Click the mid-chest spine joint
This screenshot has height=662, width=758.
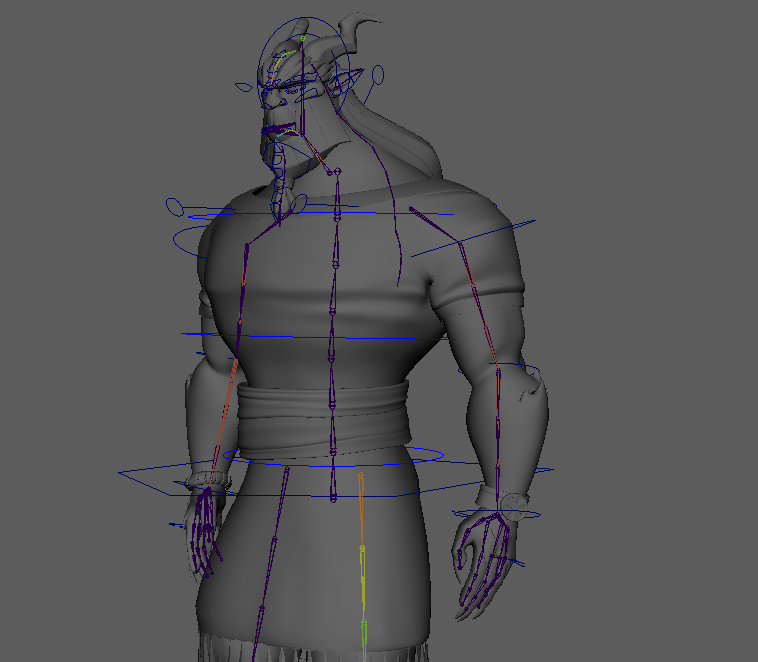(x=333, y=316)
